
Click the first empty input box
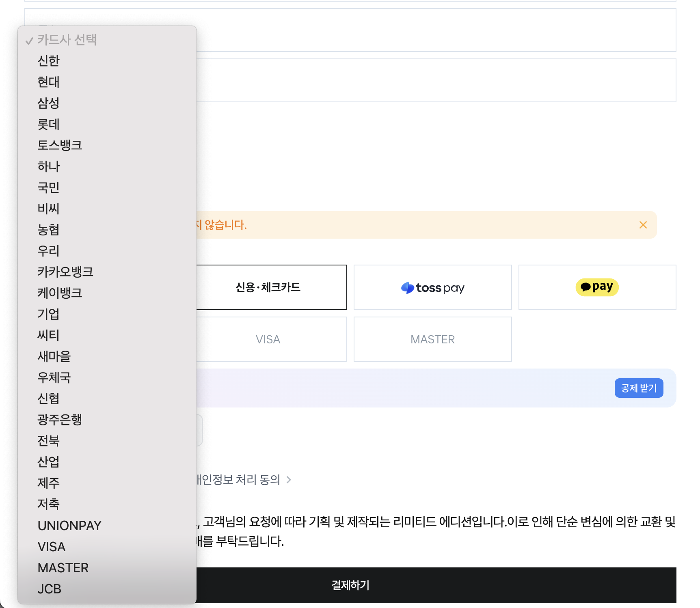tap(350, 30)
